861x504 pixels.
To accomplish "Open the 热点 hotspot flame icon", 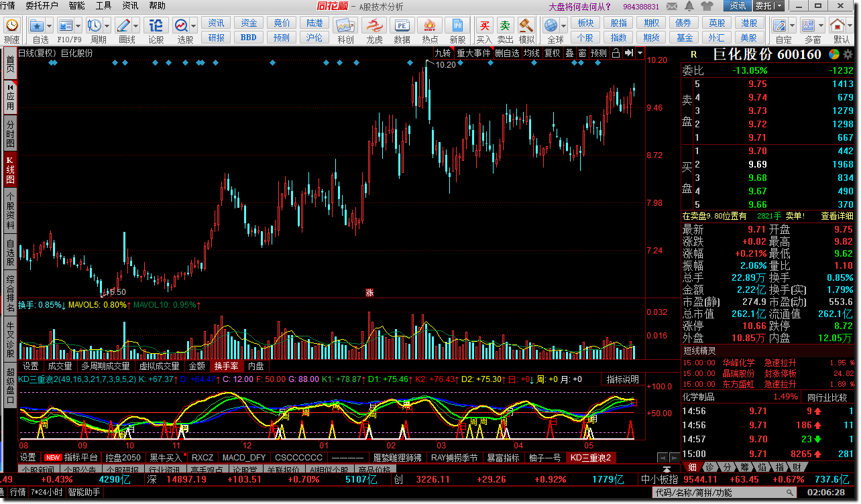I will 430,25.
